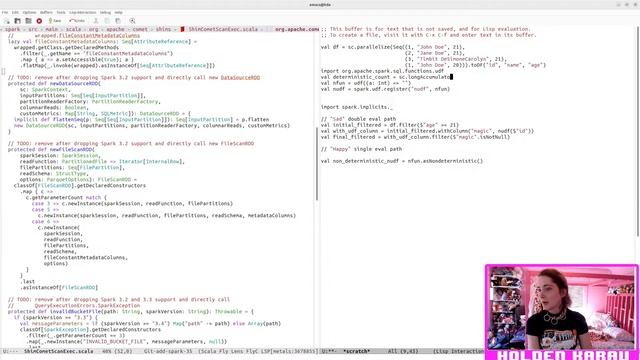Click ShimCometScanExec.scala in the mode line
Viewport: 640px width, 360px height.
58,351
